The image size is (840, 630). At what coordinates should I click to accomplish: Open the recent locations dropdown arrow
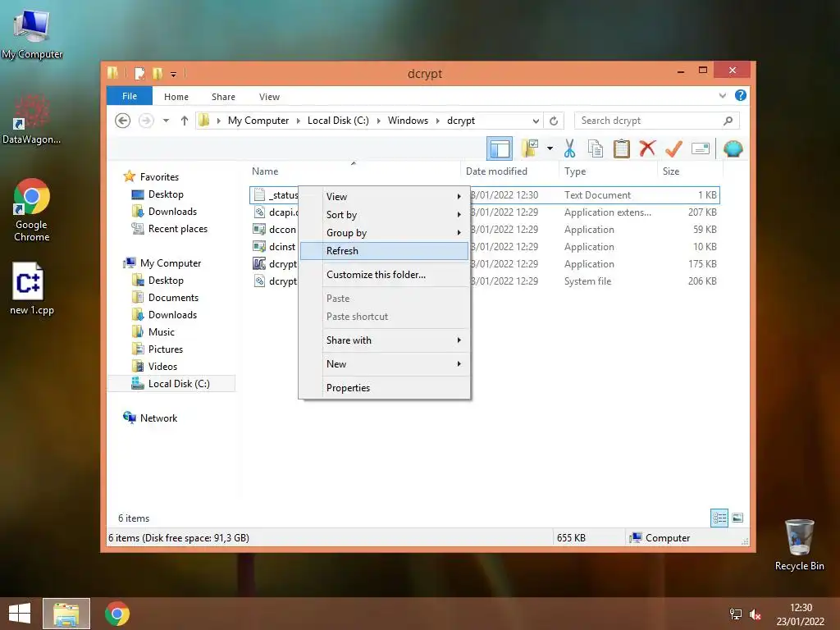pyautogui.click(x=166, y=121)
